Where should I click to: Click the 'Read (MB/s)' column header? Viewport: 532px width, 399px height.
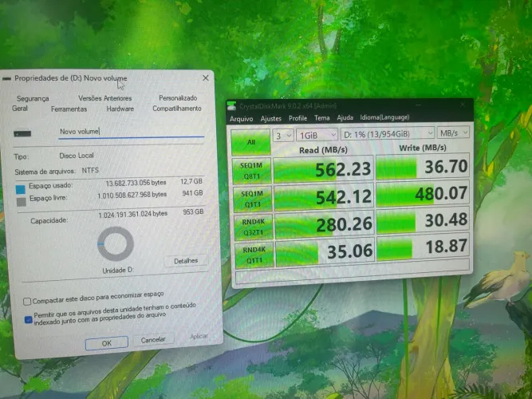tap(323, 150)
